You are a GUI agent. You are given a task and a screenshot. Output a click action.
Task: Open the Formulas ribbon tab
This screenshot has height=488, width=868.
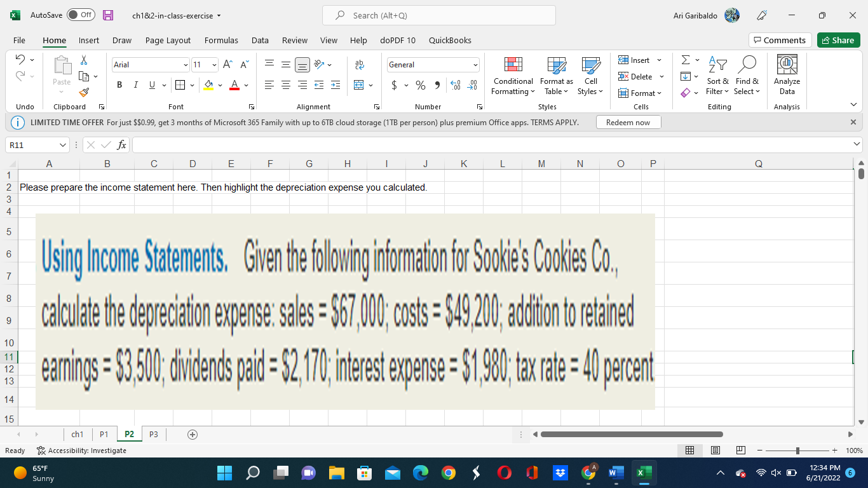coord(221,40)
